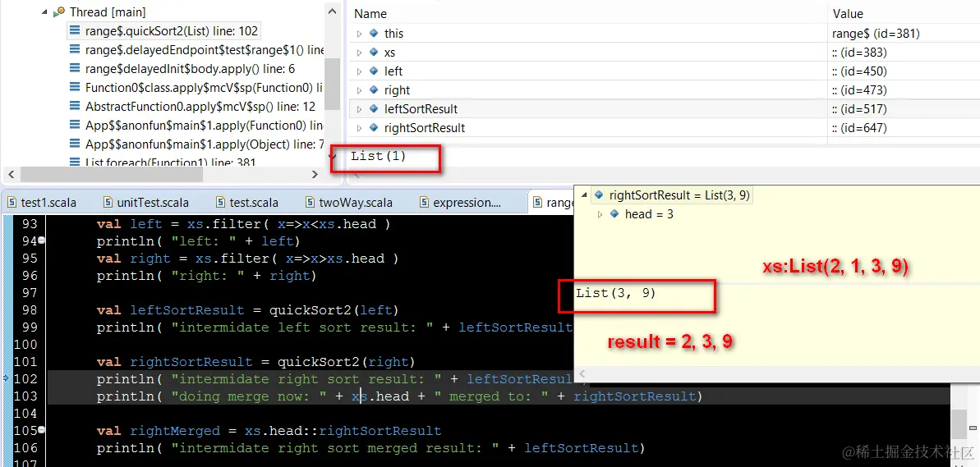Click stack frame icon beside range$delayedInit$body.apply()
980x467 pixels.
(x=75, y=68)
